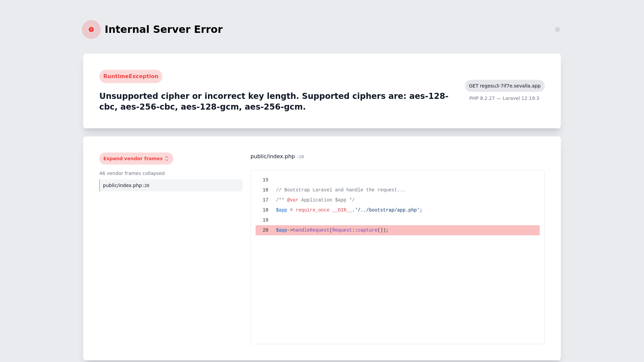Click line 17 @var Application annotation
The height and width of the screenshot is (362, 644).
coord(315,200)
